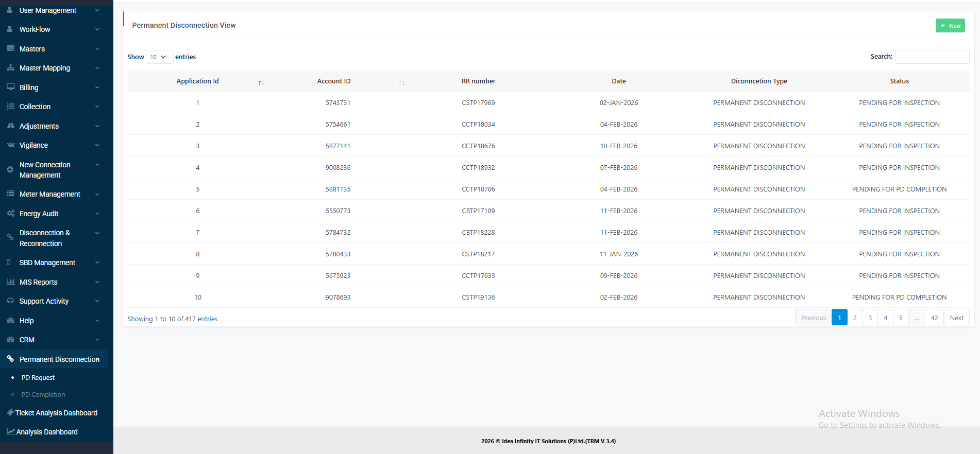The height and width of the screenshot is (454, 980).
Task: Click the Energy Audit gears icon
Action: (x=10, y=213)
